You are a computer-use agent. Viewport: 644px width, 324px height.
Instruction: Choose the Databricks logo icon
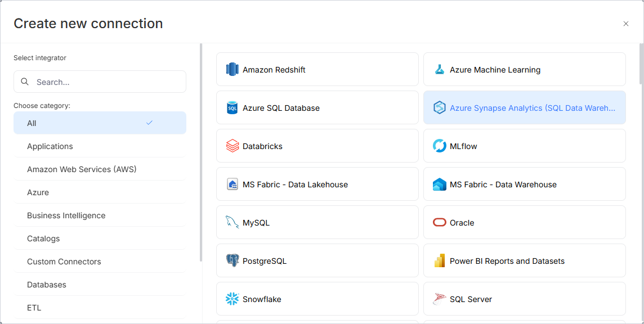click(x=232, y=146)
